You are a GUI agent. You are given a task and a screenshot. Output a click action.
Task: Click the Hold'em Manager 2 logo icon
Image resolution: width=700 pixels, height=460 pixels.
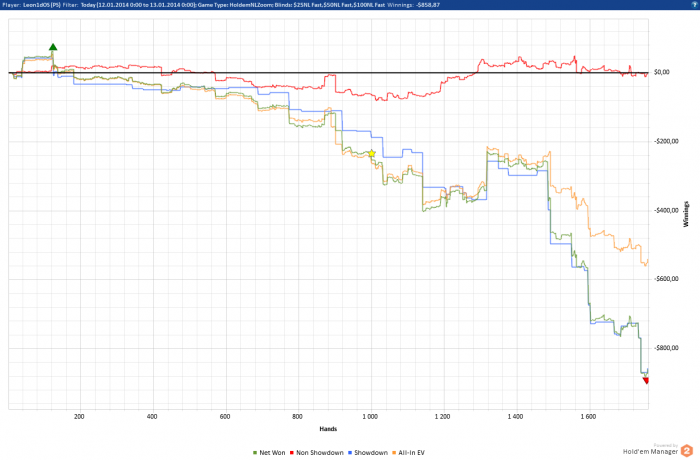click(687, 450)
